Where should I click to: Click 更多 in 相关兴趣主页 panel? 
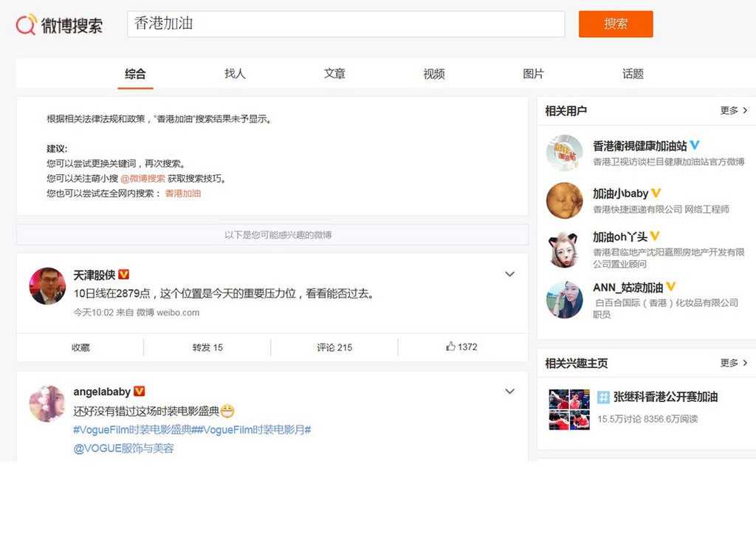click(x=733, y=363)
